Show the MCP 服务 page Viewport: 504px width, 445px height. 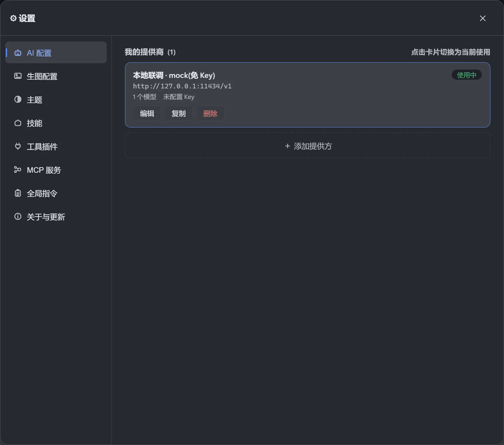(56, 170)
